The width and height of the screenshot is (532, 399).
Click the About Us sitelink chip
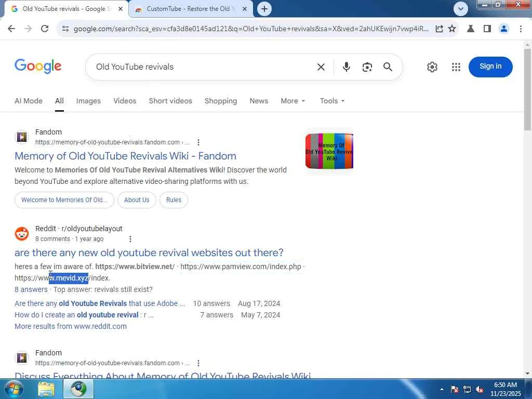click(137, 200)
